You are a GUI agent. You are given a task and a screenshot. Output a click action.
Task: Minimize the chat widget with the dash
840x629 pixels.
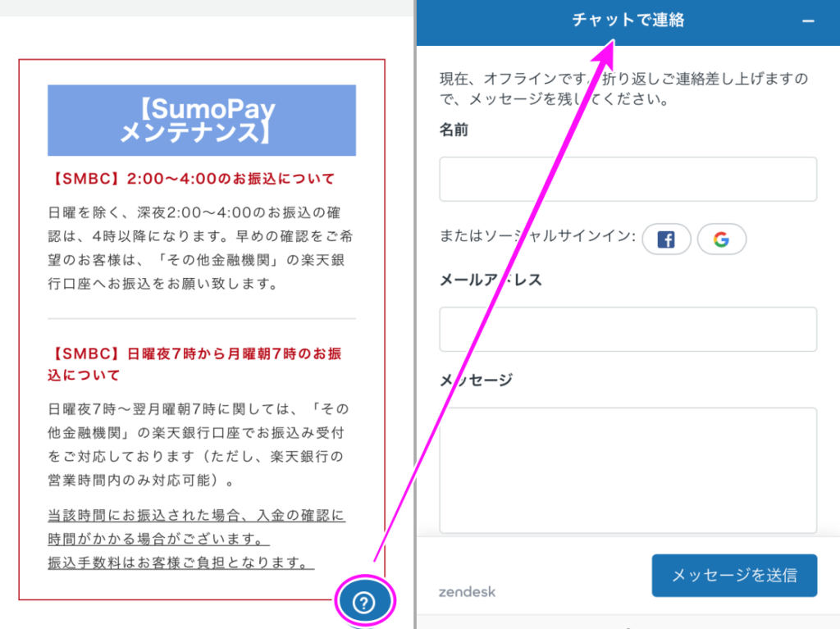pyautogui.click(x=808, y=21)
